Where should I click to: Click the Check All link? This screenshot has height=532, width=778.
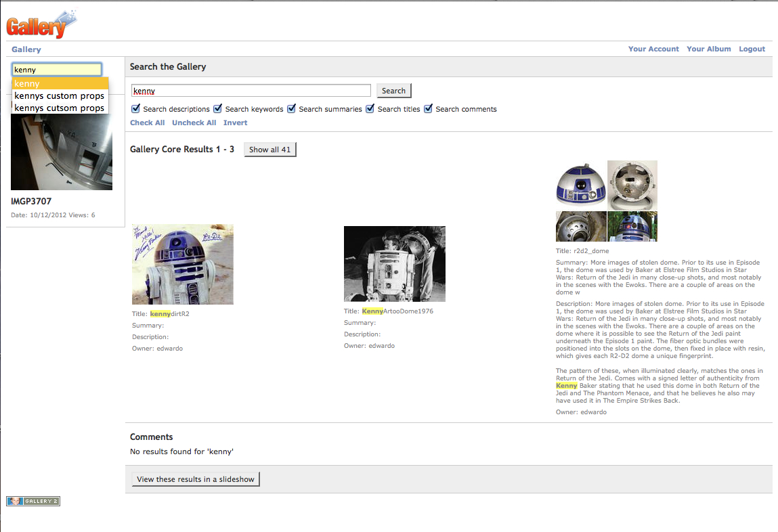148,123
